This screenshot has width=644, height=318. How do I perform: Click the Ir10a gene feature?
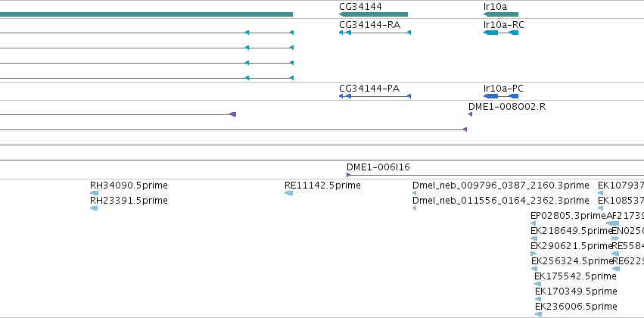tap(501, 14)
